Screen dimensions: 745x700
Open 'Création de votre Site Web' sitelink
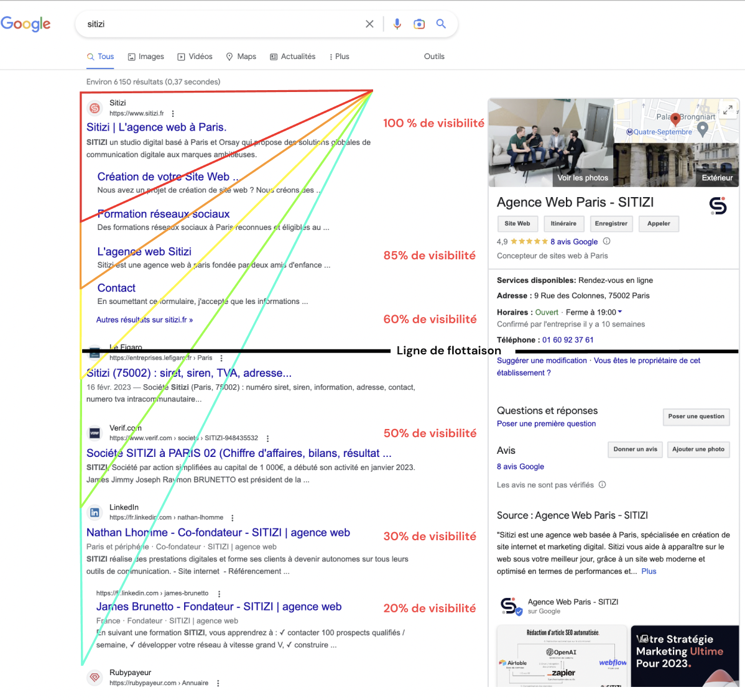click(168, 177)
